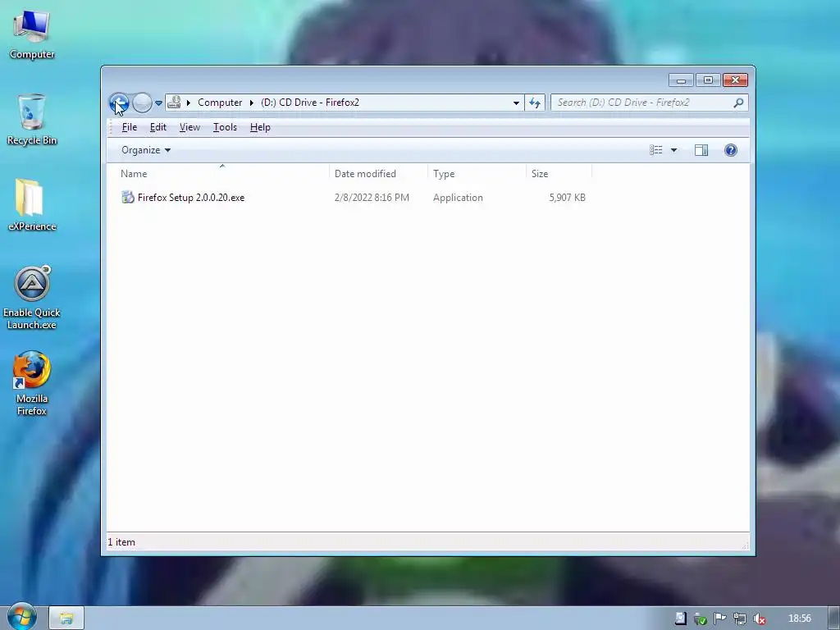Click the search magnifier icon
This screenshot has height=630, width=840.
click(x=738, y=103)
